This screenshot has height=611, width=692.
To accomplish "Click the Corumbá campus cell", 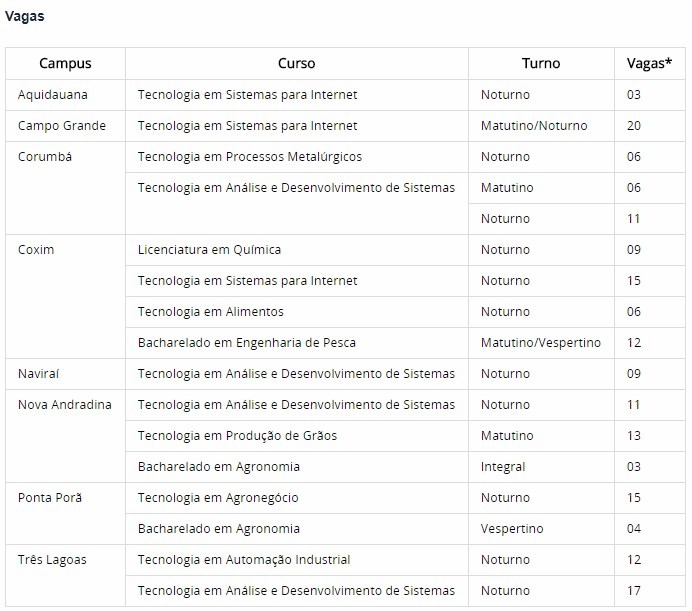I will click(x=45, y=157).
